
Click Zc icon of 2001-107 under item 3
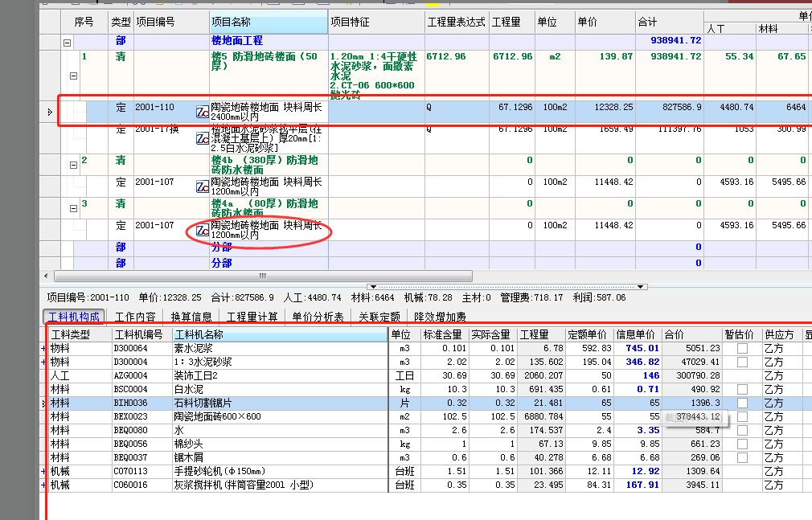pos(203,230)
